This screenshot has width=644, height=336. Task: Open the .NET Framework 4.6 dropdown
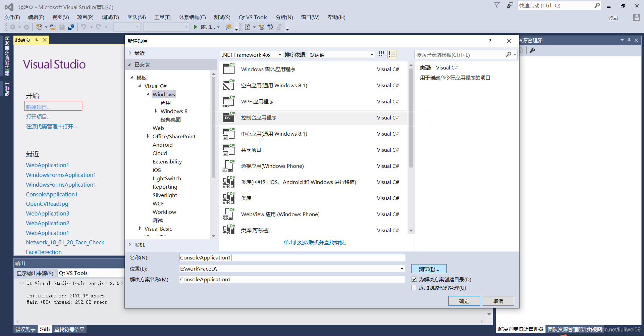point(251,55)
